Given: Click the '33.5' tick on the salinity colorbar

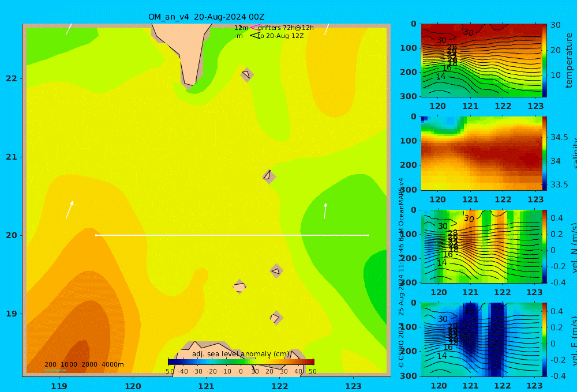Looking at the screenshot, I should coord(559,184).
